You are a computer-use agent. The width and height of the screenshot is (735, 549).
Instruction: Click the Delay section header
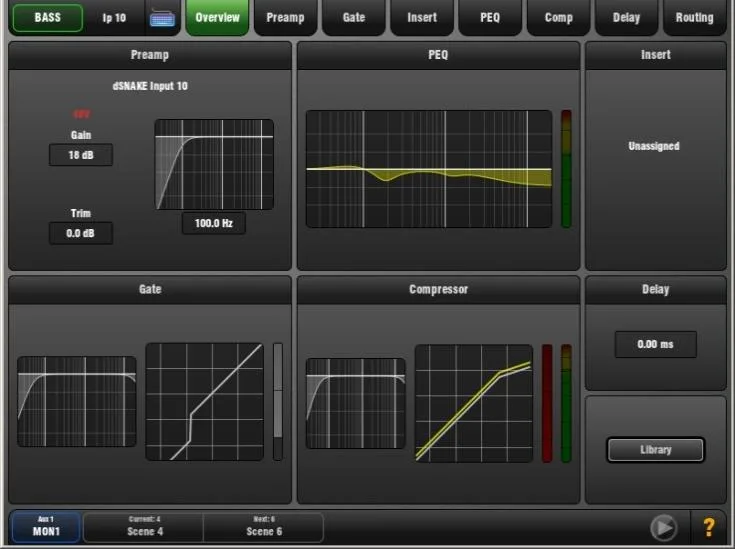656,289
